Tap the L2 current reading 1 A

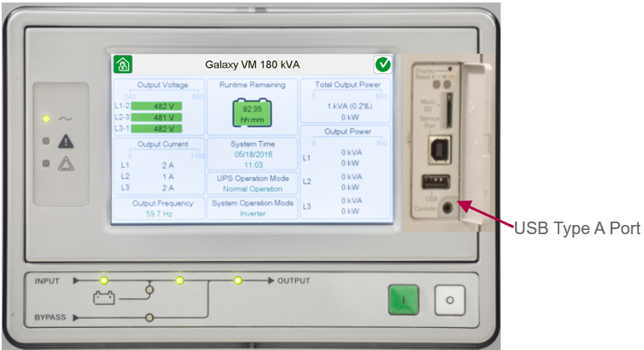point(168,176)
